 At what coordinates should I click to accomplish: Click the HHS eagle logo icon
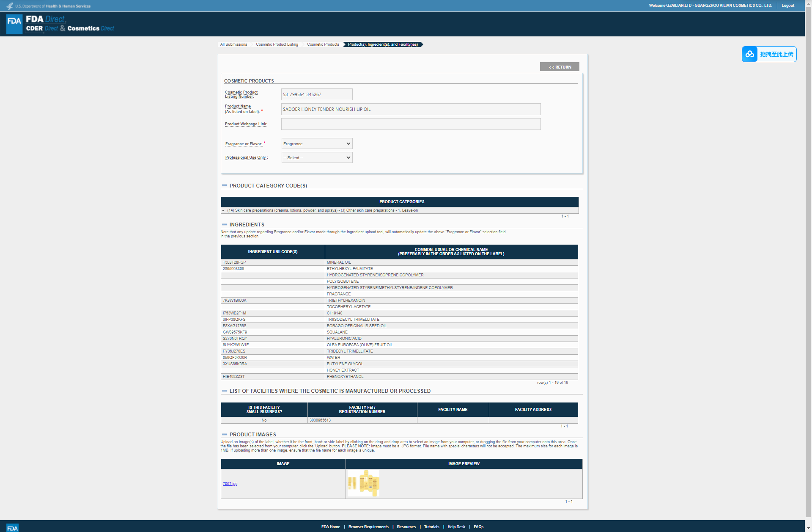(9, 6)
